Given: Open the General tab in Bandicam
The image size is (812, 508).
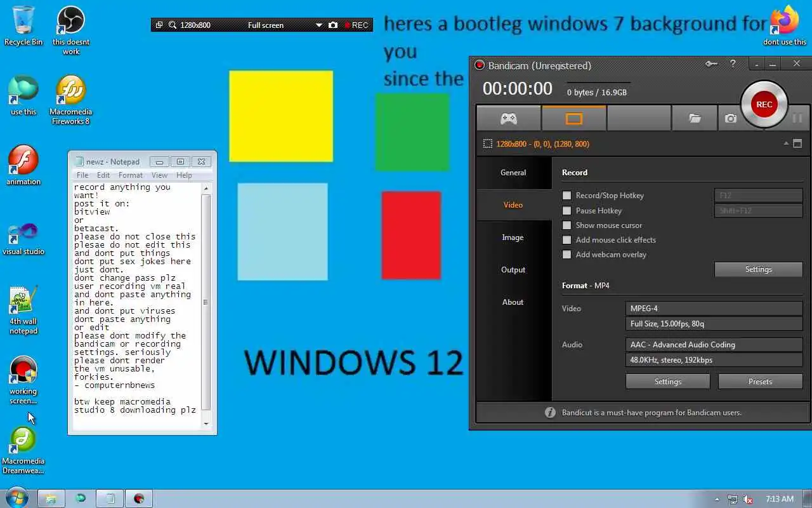Looking at the screenshot, I should (x=513, y=173).
